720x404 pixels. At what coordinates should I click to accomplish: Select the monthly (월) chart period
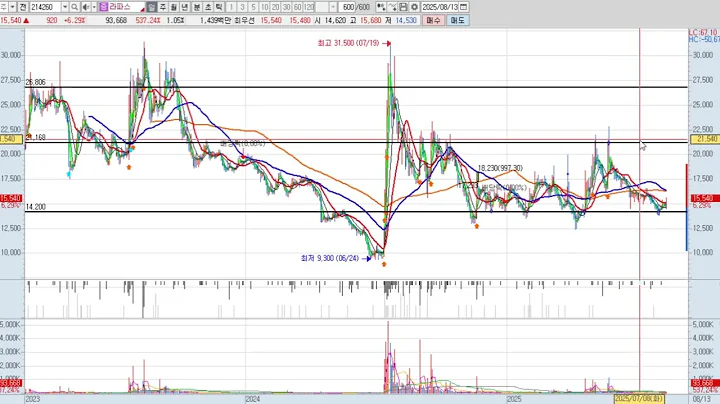[174, 7]
